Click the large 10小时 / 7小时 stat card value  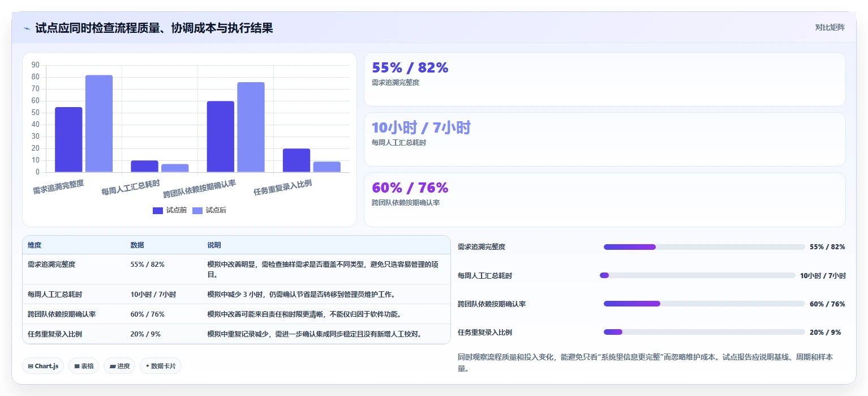[421, 127]
